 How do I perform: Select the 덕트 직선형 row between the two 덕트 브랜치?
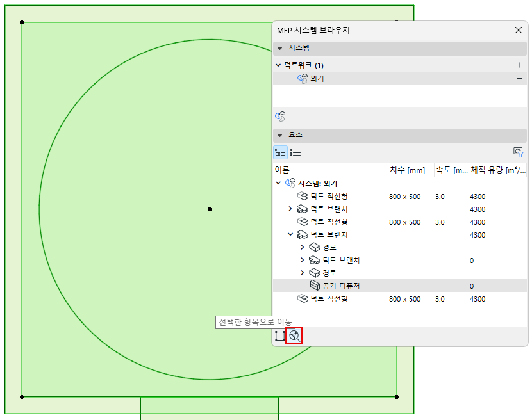click(x=400, y=222)
